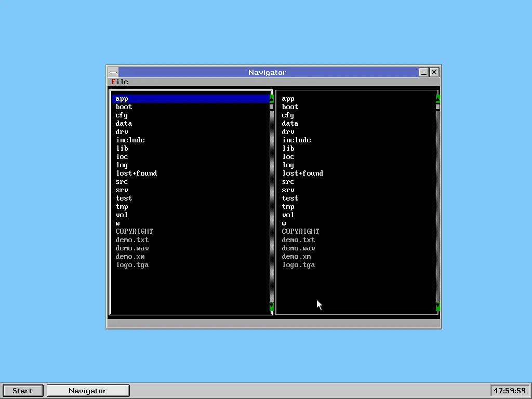Select demo.wav in the right pane

click(298, 248)
